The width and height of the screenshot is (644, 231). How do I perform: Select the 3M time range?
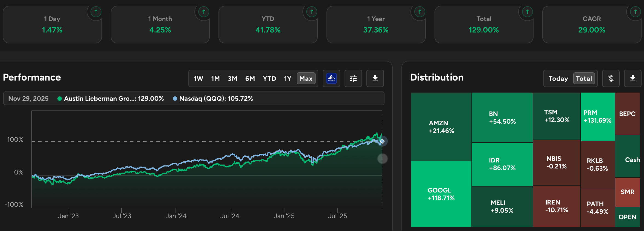click(232, 79)
